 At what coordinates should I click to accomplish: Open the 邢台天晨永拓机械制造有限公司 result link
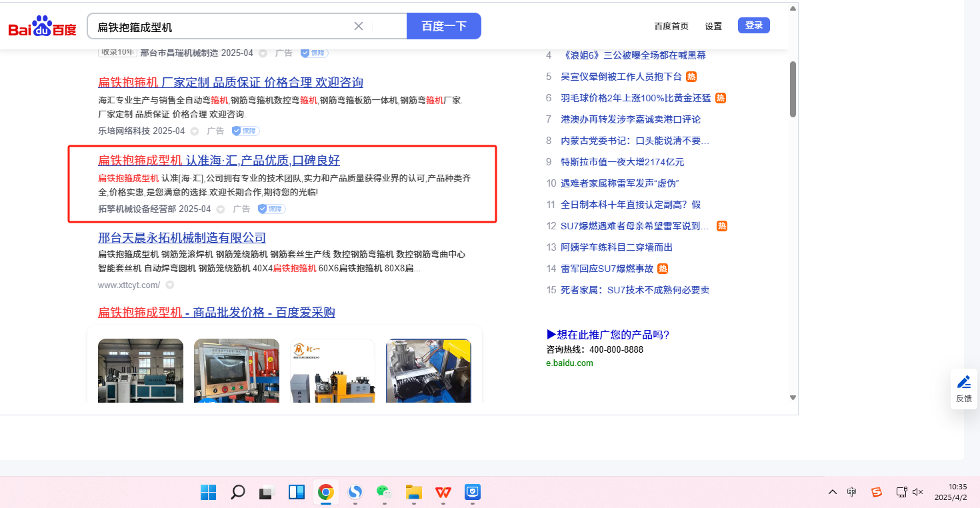coord(182,237)
